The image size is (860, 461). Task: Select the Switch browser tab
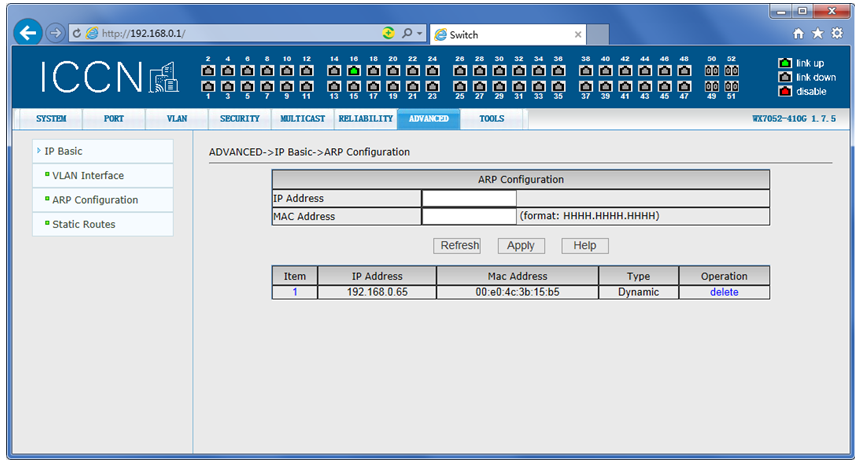tap(508, 35)
